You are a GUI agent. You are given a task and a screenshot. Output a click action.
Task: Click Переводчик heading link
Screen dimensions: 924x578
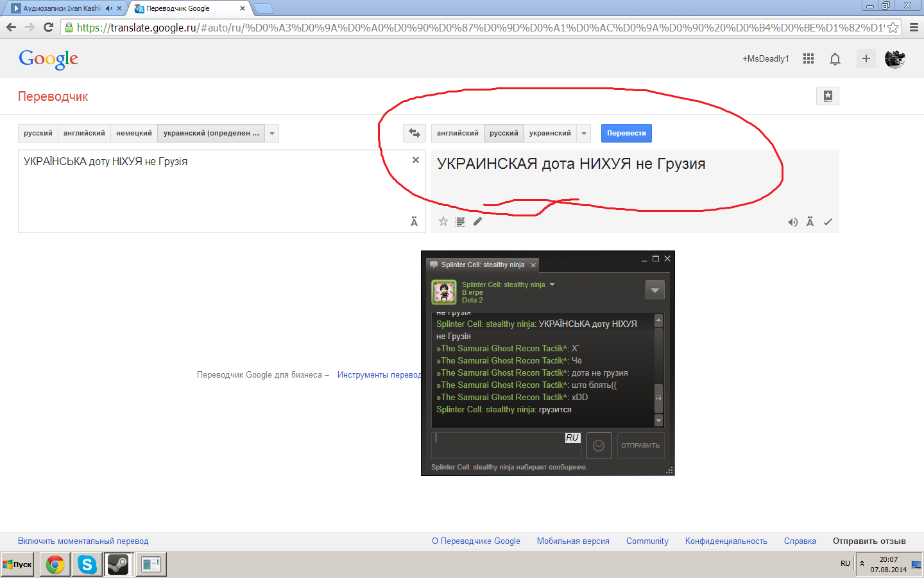[x=53, y=96]
